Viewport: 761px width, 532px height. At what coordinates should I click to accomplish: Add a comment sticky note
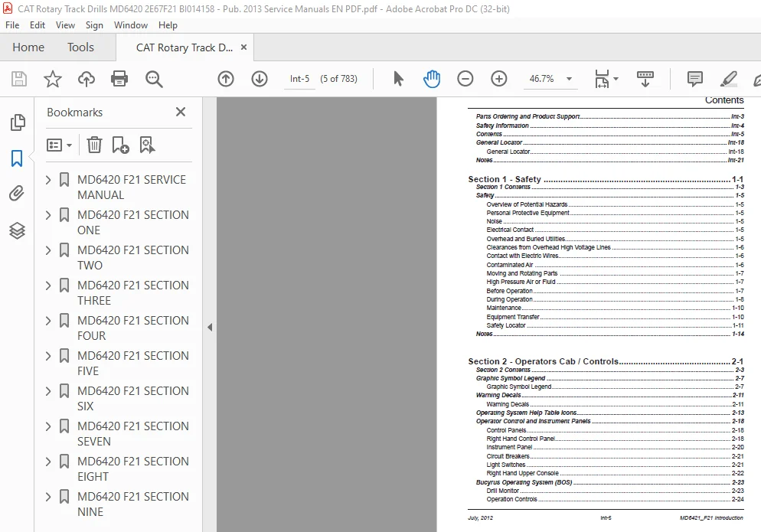pos(695,79)
